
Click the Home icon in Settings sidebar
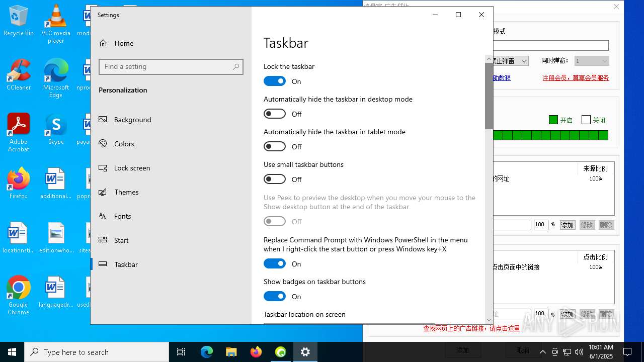103,43
